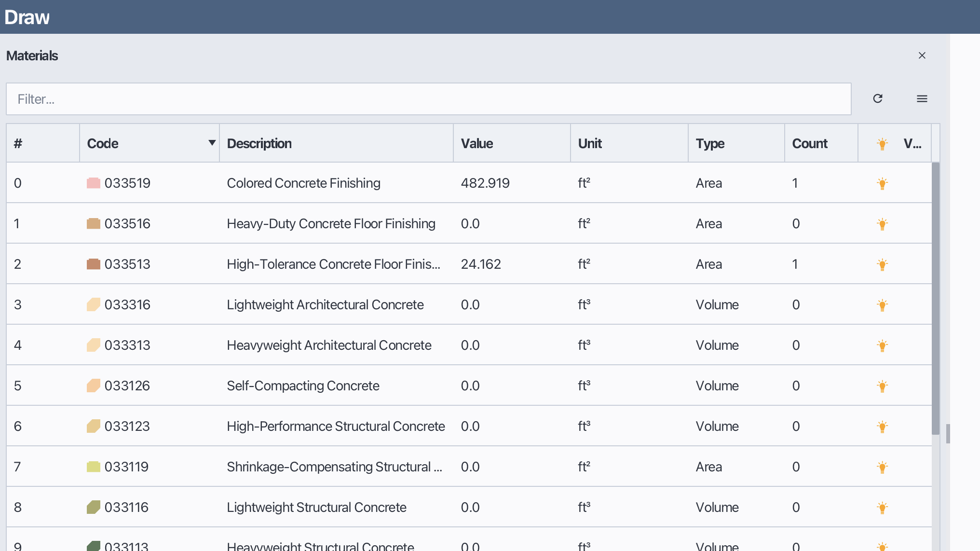Click the refresh materials icon

[877, 99]
